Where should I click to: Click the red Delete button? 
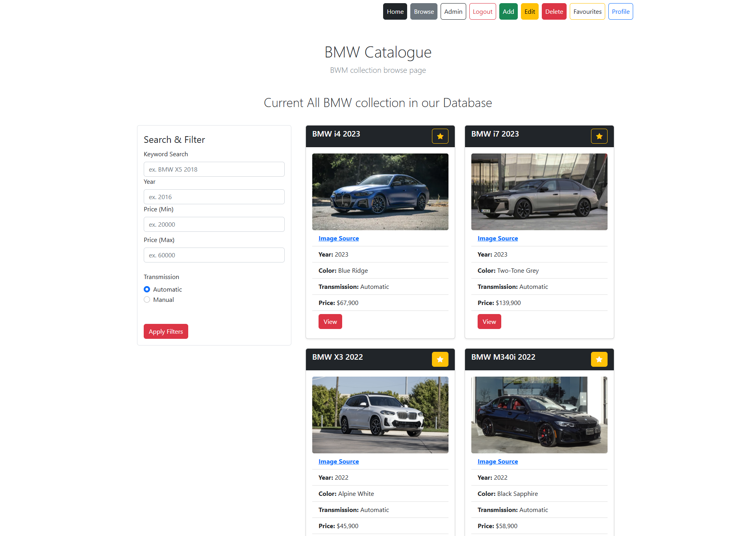pos(554,11)
